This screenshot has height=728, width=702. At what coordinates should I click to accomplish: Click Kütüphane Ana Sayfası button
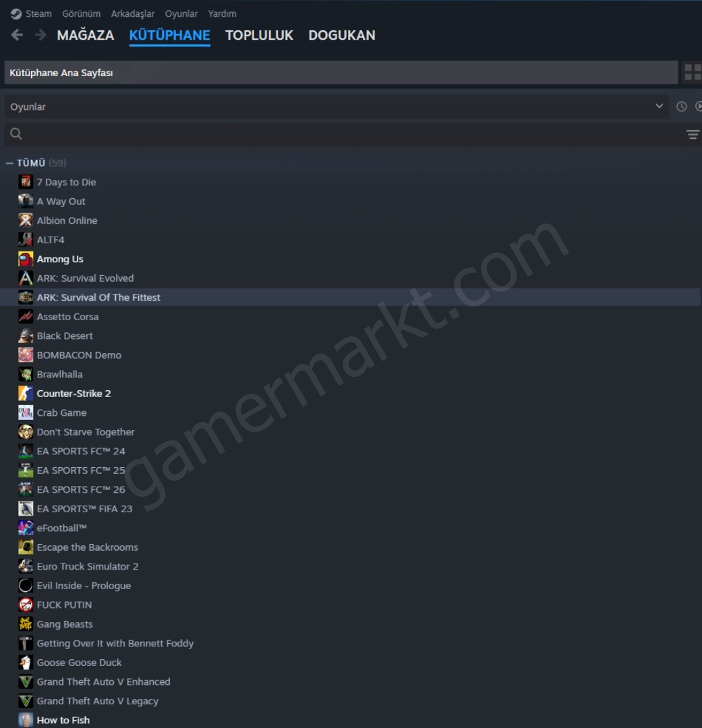click(x=341, y=72)
